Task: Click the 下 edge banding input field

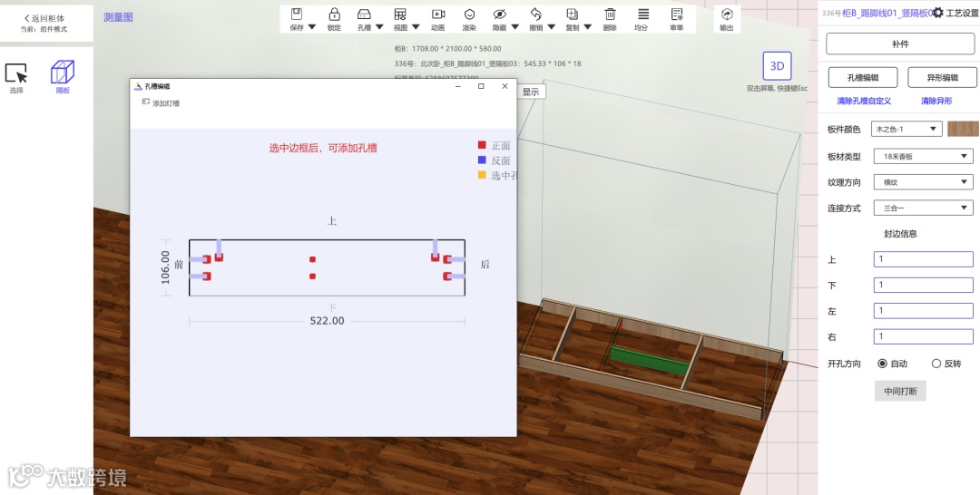Action: (923, 285)
